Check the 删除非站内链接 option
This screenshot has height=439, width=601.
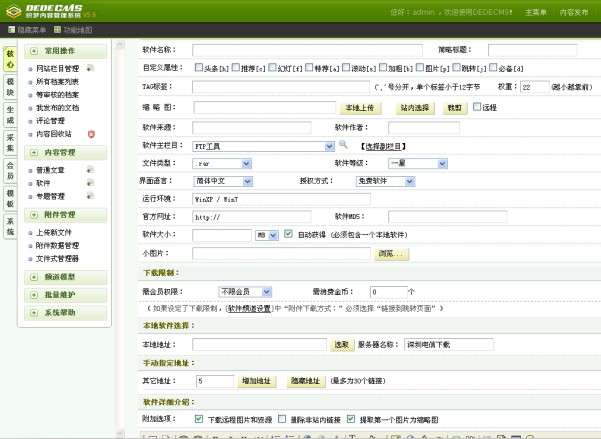coord(282,419)
